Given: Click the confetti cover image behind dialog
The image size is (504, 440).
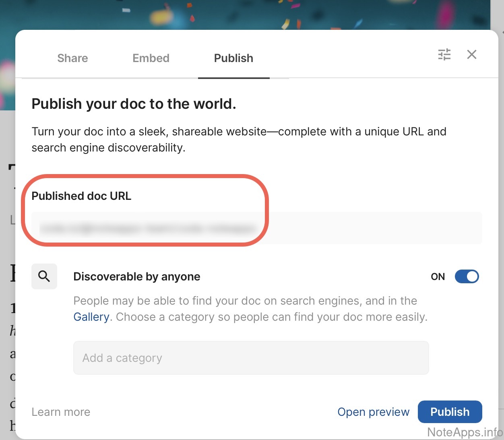Looking at the screenshot, I should click(242, 14).
